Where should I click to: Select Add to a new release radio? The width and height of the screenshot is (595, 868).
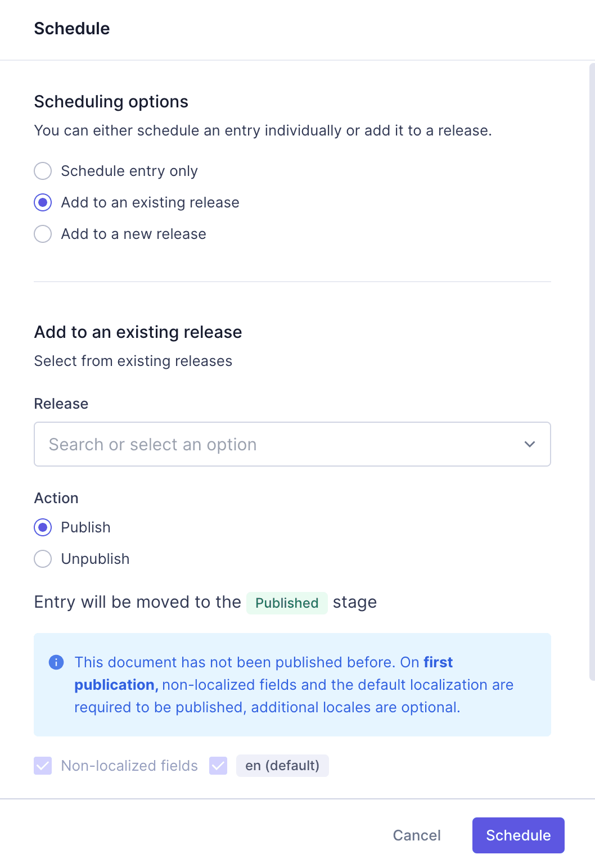[43, 234]
